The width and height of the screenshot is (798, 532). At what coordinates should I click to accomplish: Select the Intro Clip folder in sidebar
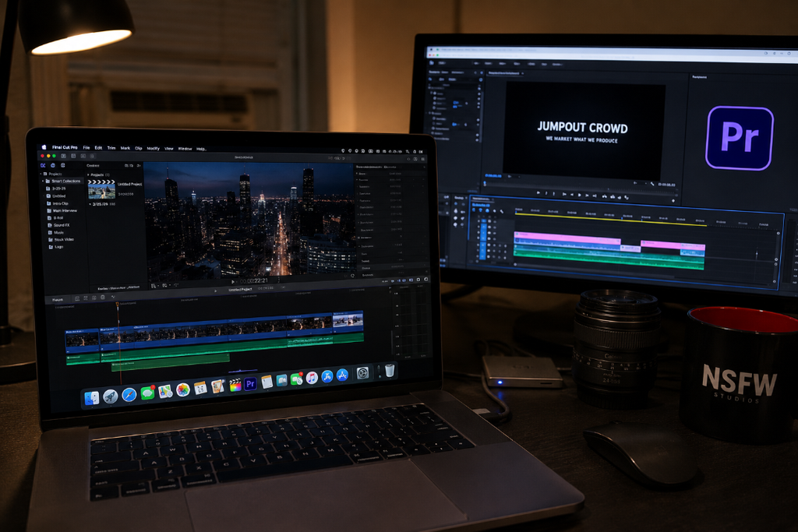58,203
